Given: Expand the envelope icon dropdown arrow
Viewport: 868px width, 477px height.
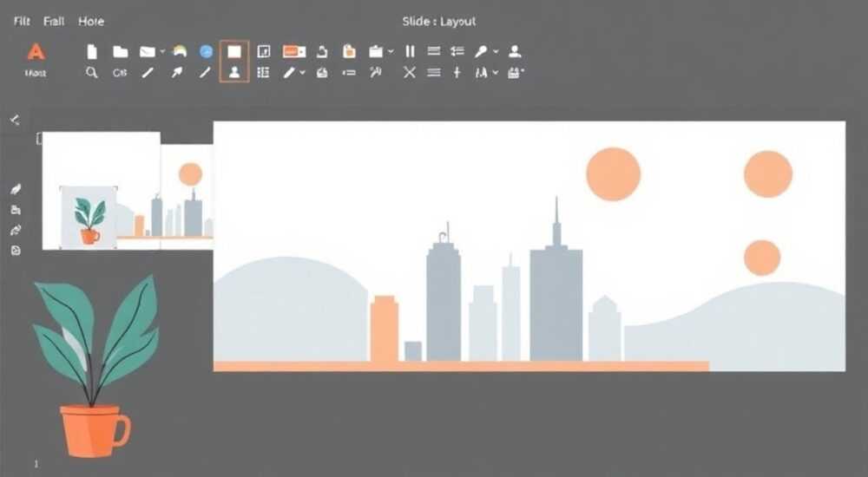Looking at the screenshot, I should [x=162, y=51].
